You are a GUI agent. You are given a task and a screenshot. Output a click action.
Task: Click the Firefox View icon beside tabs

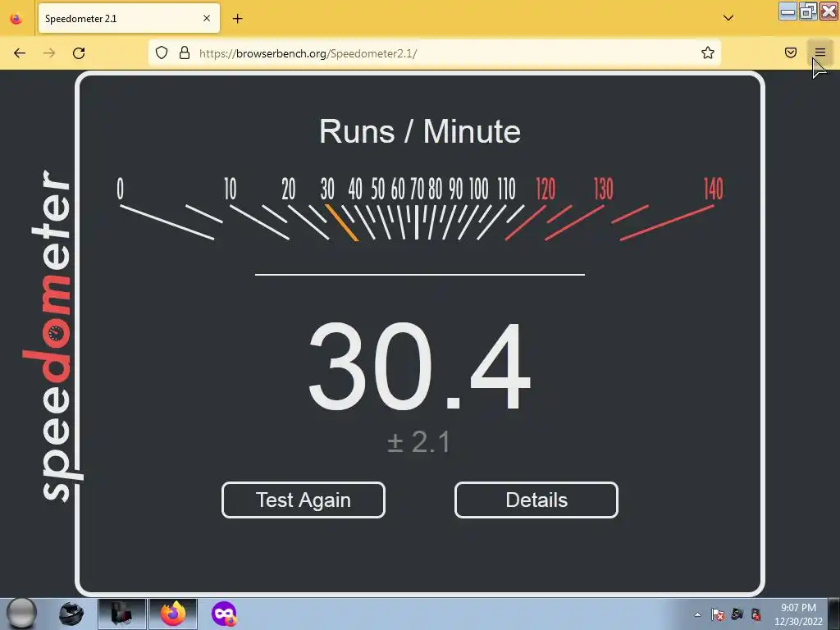tap(16, 19)
